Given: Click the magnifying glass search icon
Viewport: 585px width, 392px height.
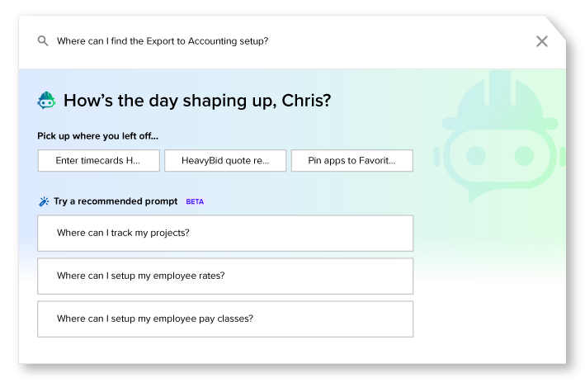Looking at the screenshot, I should pyautogui.click(x=43, y=41).
